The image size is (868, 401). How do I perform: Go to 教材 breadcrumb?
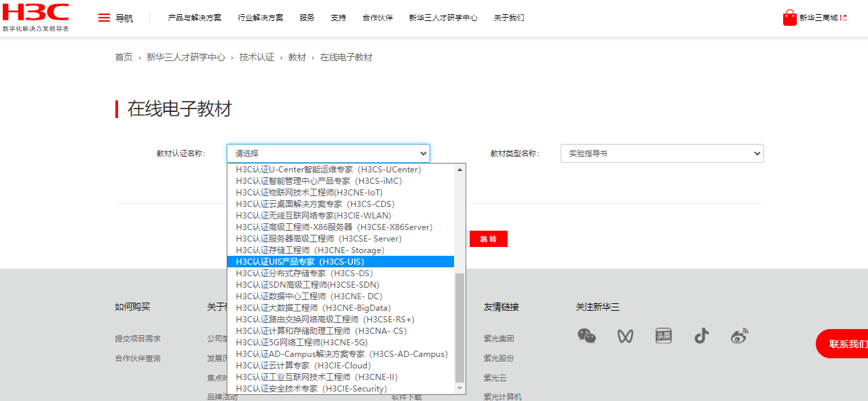(x=297, y=57)
